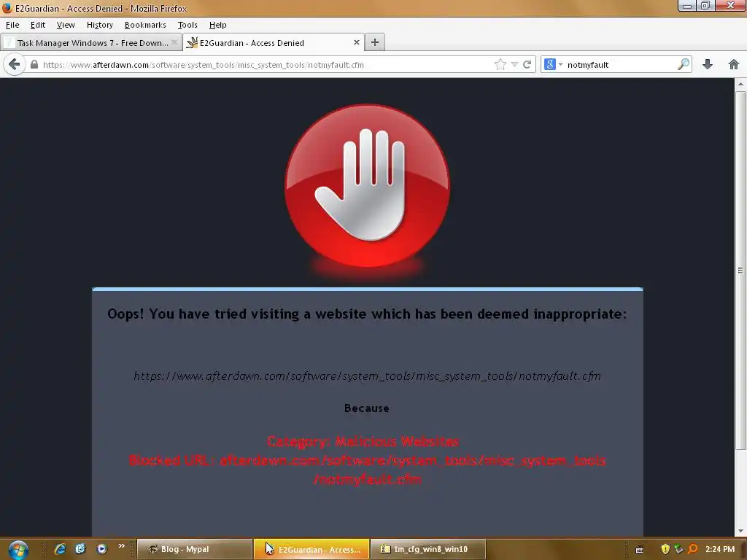Go to the Home page icon
Image resolution: width=747 pixels, height=560 pixels.
pos(733,64)
